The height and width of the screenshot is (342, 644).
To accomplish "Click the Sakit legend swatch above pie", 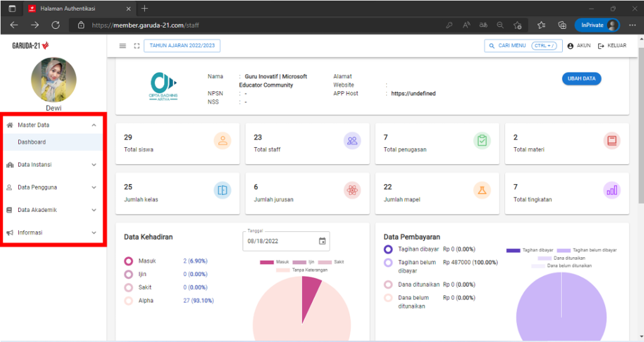I will coord(325,262).
